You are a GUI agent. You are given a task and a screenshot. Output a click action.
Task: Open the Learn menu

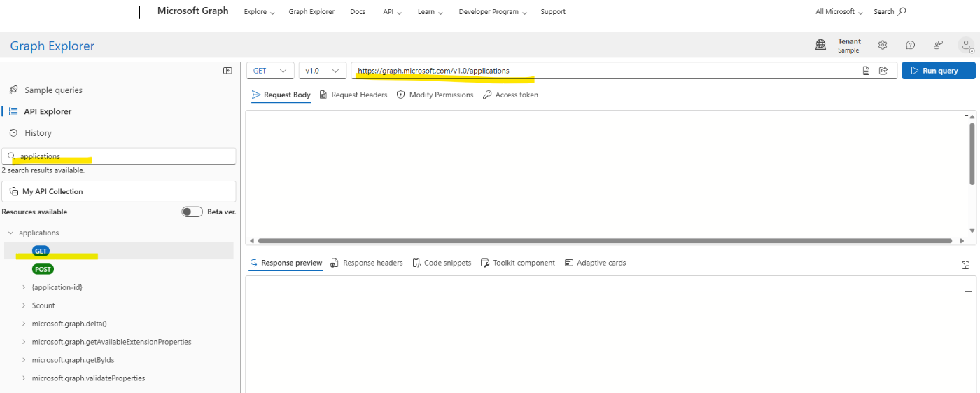[x=430, y=12]
